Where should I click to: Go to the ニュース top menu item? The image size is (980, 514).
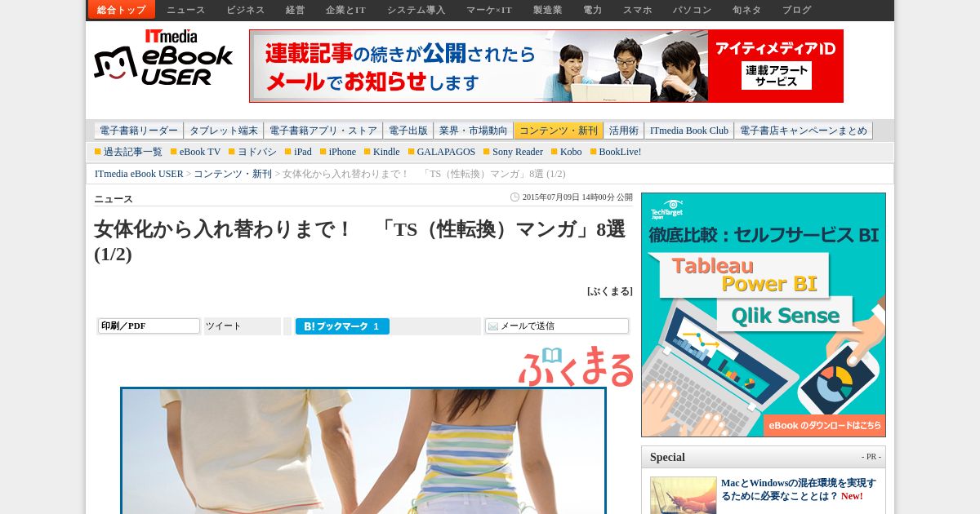point(186,10)
